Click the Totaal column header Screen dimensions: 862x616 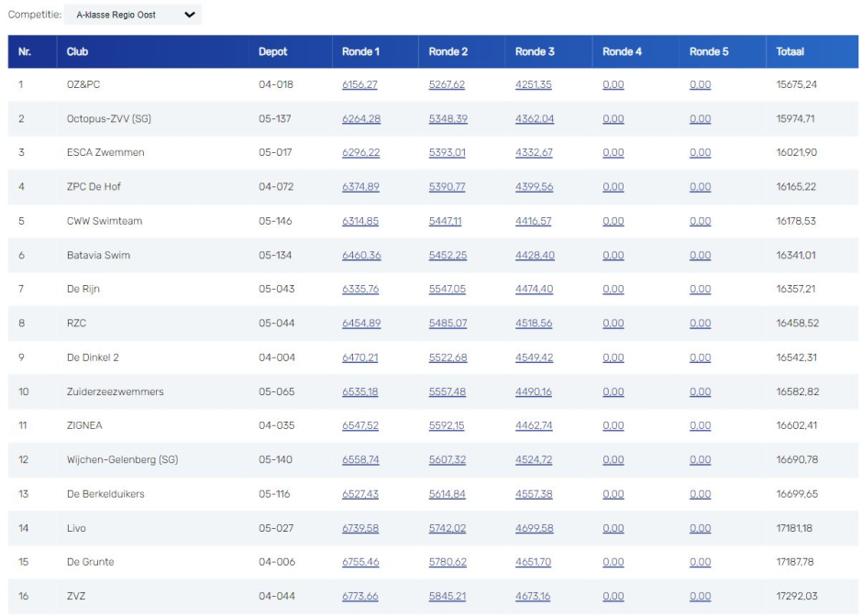tap(790, 52)
